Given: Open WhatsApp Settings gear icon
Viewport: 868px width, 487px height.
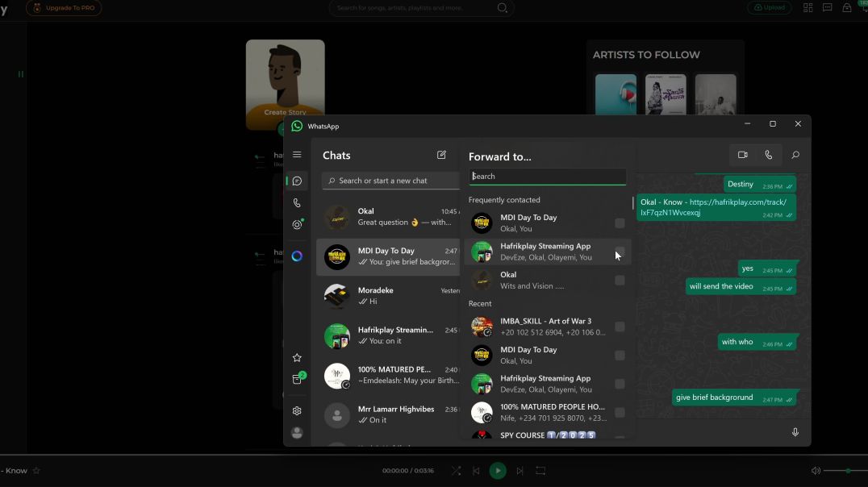Looking at the screenshot, I should (298, 410).
